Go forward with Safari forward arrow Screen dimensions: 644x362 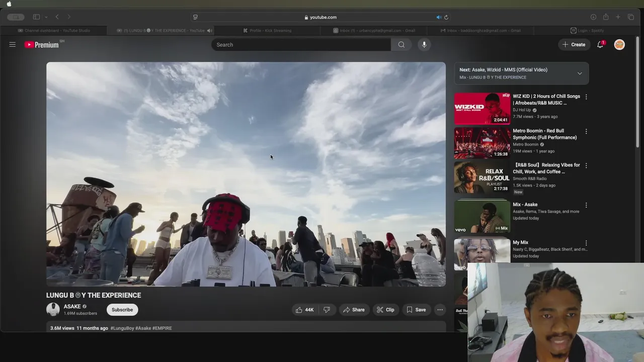coord(69,17)
